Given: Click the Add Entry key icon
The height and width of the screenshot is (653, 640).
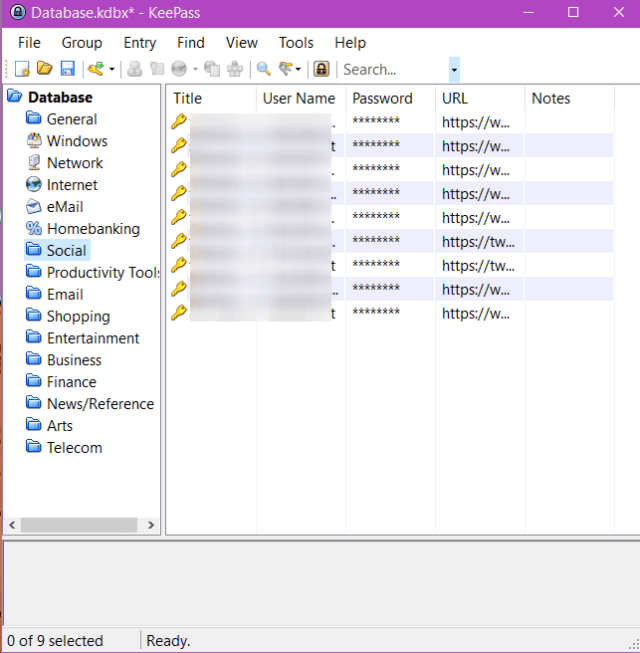Looking at the screenshot, I should tap(96, 69).
